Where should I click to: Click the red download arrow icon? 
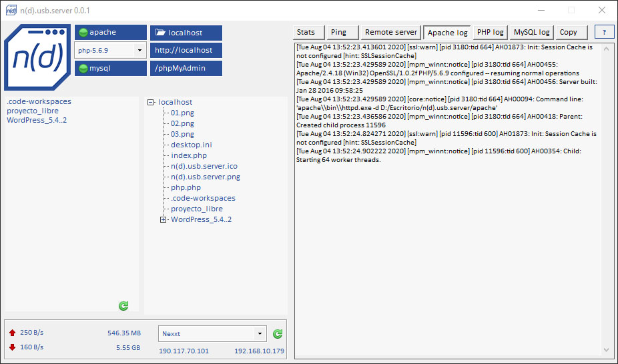pyautogui.click(x=12, y=347)
